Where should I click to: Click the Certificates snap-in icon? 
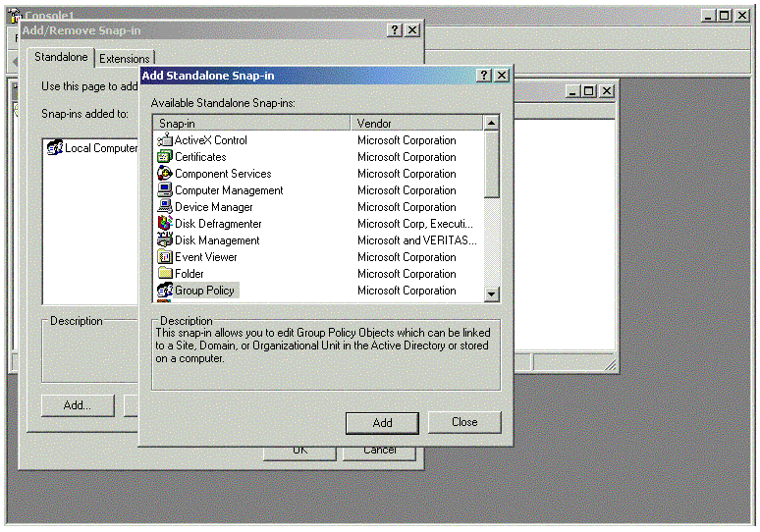165,157
